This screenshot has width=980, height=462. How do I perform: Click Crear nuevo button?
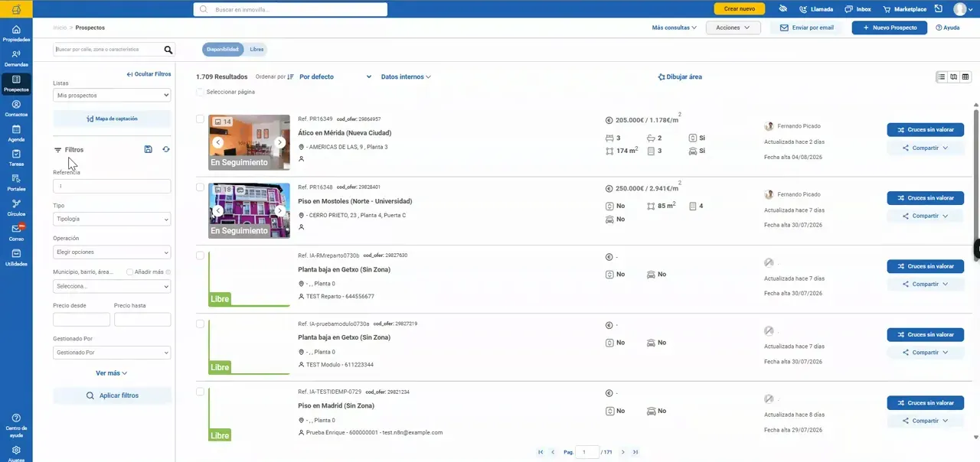[740, 9]
